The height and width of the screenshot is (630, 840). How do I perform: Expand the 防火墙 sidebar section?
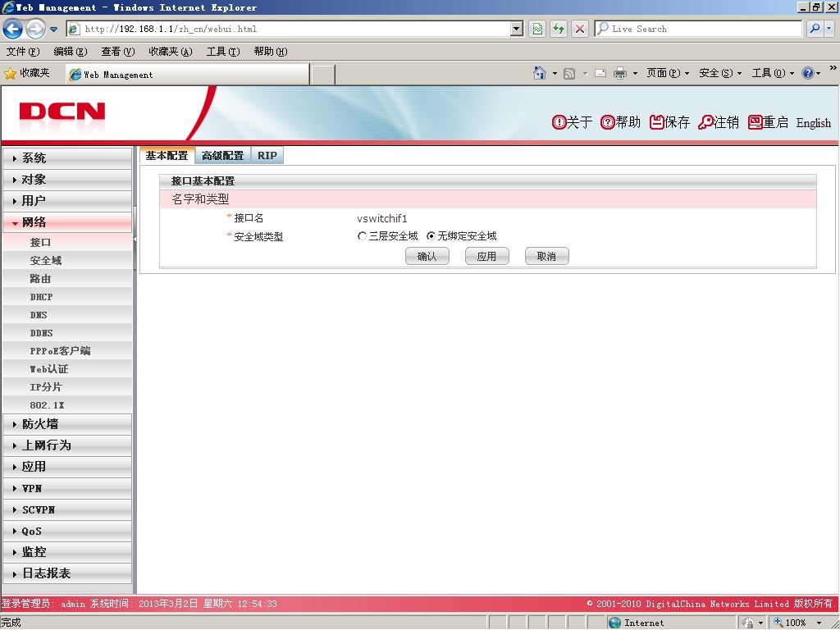click(67, 424)
